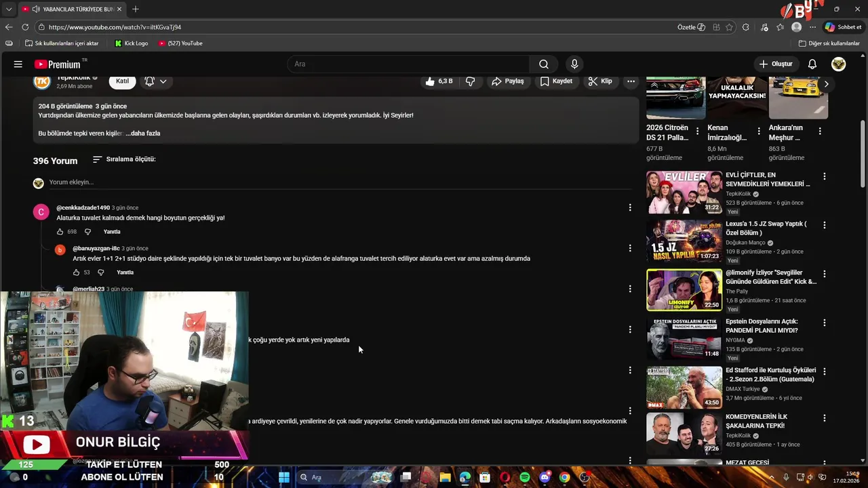Open Epstein Dosyalarını Açtık video title

pyautogui.click(x=762, y=326)
